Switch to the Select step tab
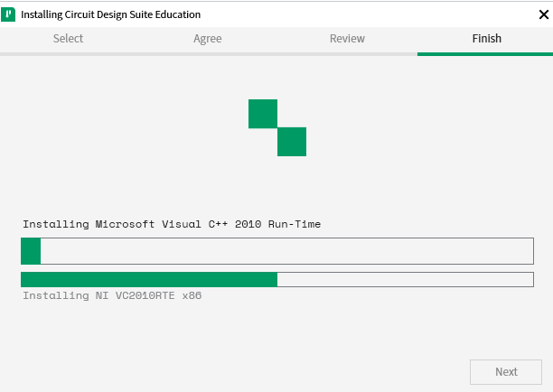Screen dimensions: 553x392 pyautogui.click(x=68, y=39)
